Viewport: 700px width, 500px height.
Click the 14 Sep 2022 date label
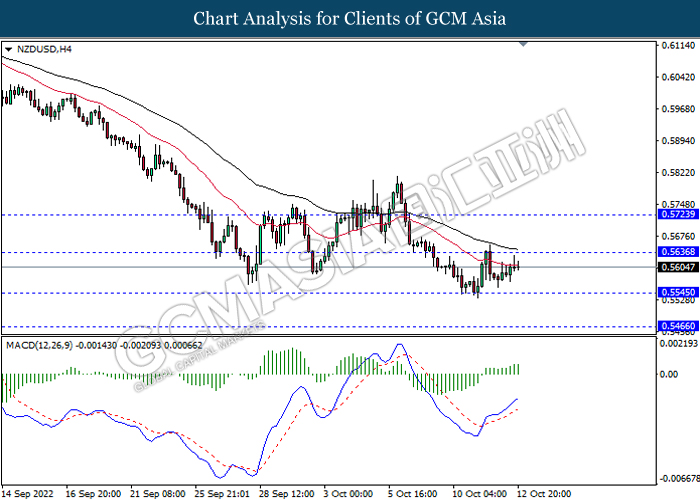pos(28,494)
